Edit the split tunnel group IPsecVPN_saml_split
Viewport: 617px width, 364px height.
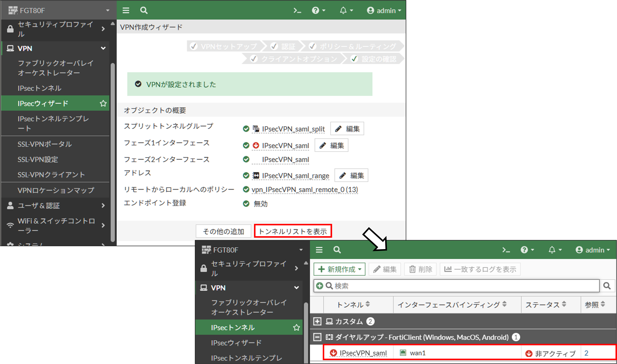point(347,129)
